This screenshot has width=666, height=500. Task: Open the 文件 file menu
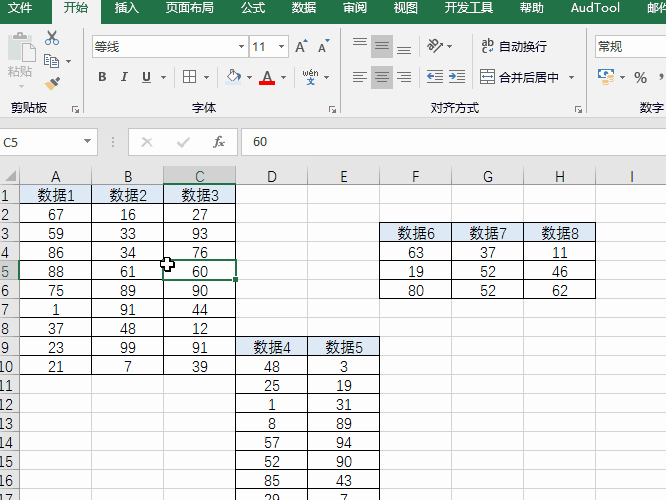point(20,8)
